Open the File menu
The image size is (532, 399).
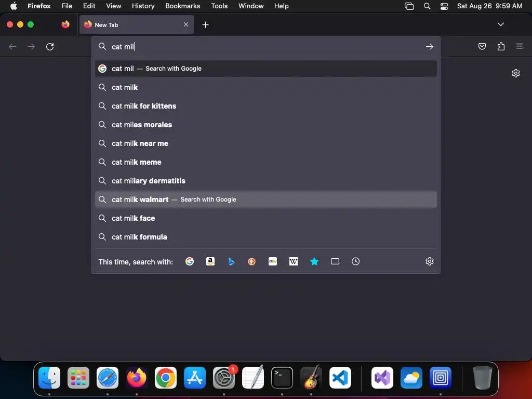coord(67,6)
